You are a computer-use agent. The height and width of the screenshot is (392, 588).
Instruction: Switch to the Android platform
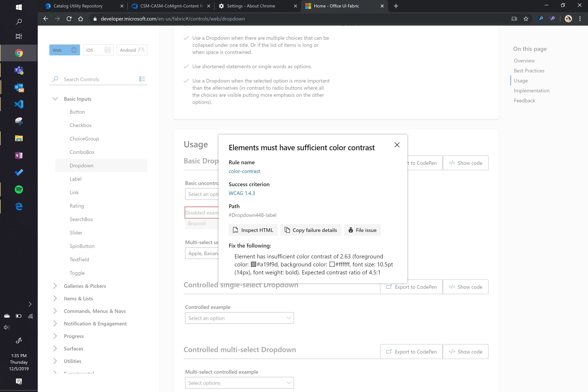(x=132, y=50)
